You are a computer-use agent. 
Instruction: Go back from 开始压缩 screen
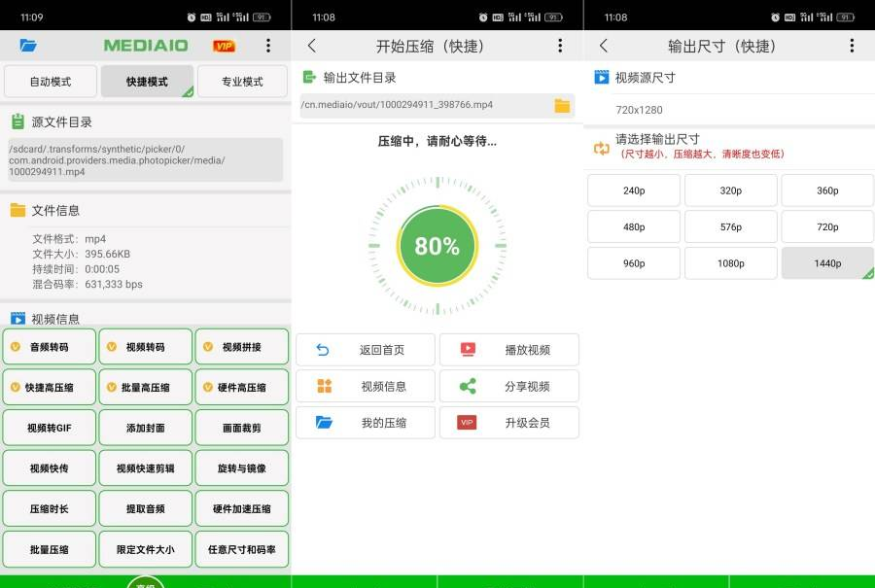[312, 46]
